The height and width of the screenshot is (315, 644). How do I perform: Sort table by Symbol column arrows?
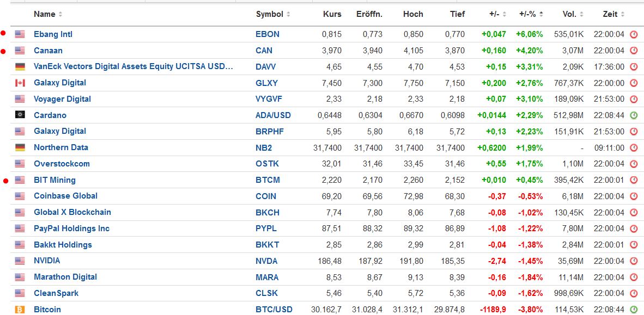(288, 14)
